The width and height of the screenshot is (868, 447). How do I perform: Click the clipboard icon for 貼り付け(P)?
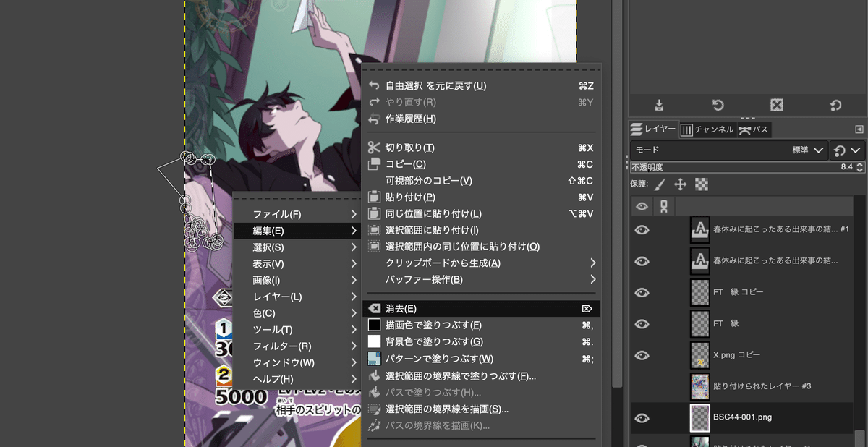[374, 197]
